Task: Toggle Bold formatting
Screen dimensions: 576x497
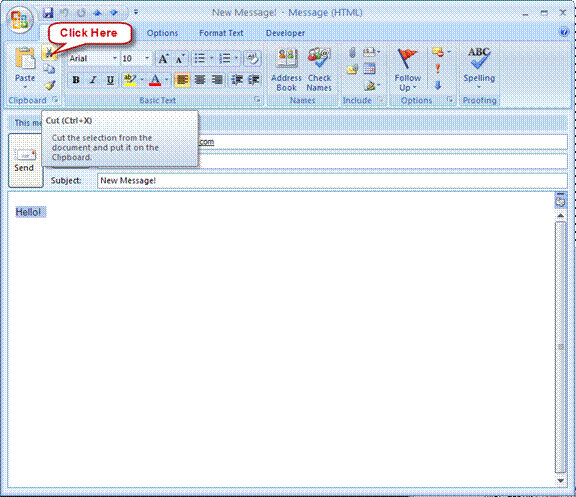Action: coord(76,80)
